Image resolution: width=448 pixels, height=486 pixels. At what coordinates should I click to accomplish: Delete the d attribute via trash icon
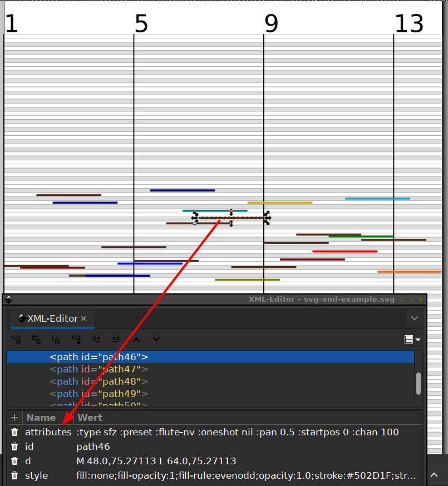click(14, 461)
